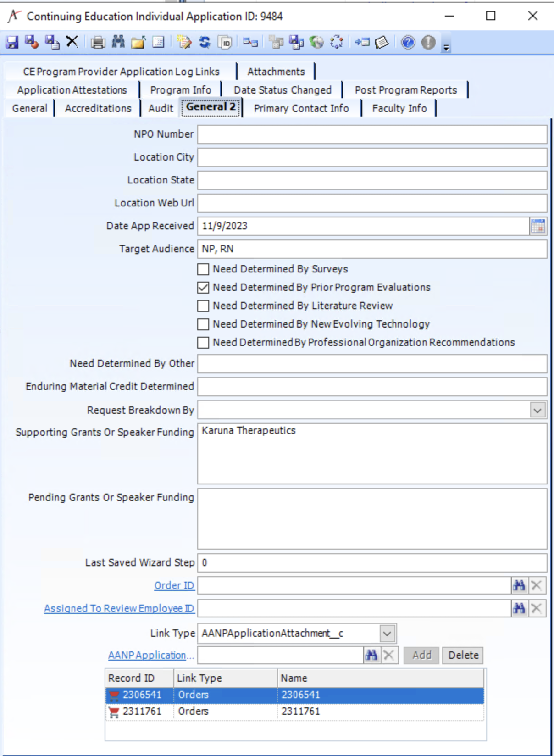Follow the Assigned To Review Employee ID link
554x756 pixels.
click(119, 608)
